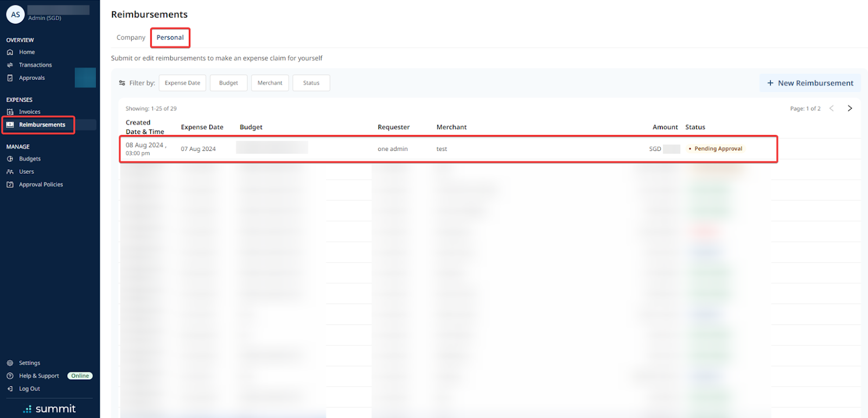Viewport: 868px width, 418px height.
Task: Open Users page
Action: (x=27, y=172)
